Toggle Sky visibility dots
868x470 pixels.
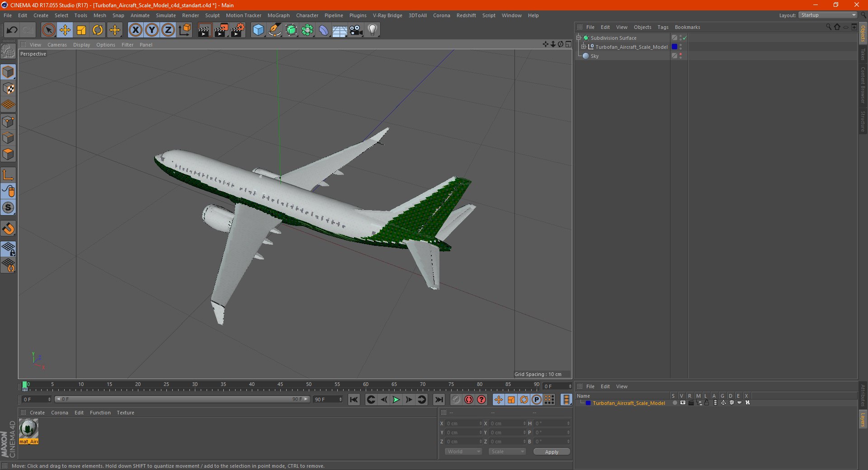point(680,56)
